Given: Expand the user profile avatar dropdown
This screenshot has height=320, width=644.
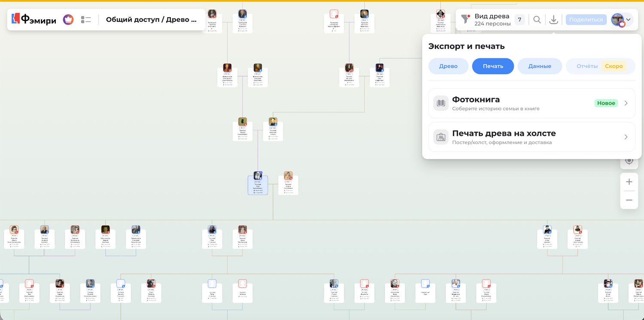Looking at the screenshot, I should [x=622, y=19].
